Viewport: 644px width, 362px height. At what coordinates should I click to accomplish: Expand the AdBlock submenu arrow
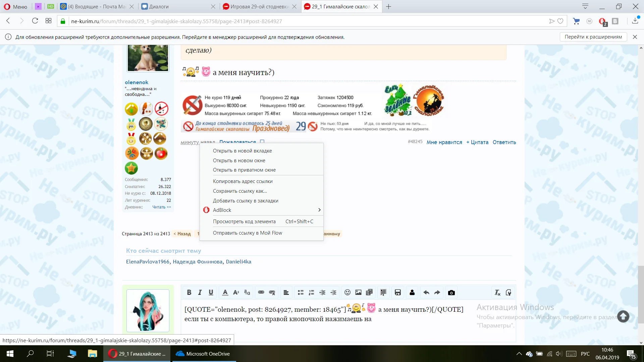[x=319, y=210]
